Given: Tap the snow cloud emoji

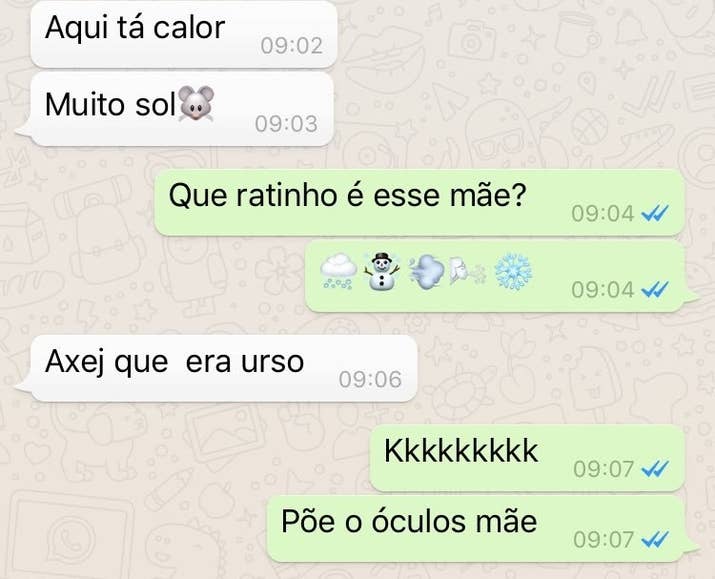Looking at the screenshot, I should click(338, 272).
